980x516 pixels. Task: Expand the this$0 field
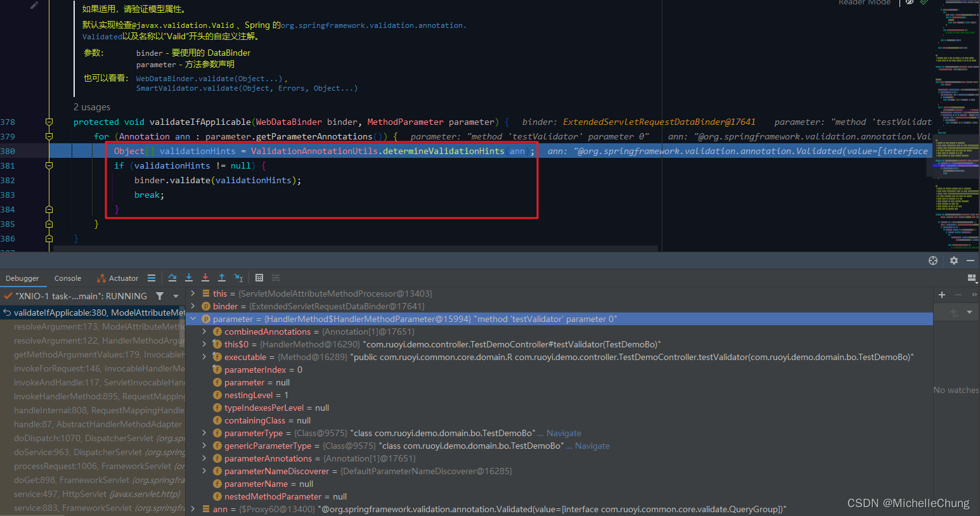coord(204,344)
